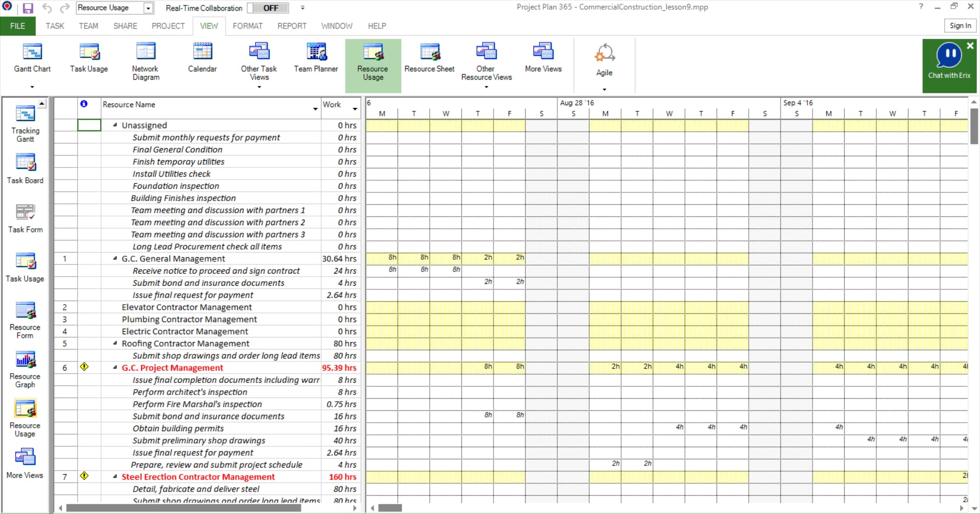Open the Resource Usage view dropdown
980x514 pixels.
pyautogui.click(x=148, y=8)
